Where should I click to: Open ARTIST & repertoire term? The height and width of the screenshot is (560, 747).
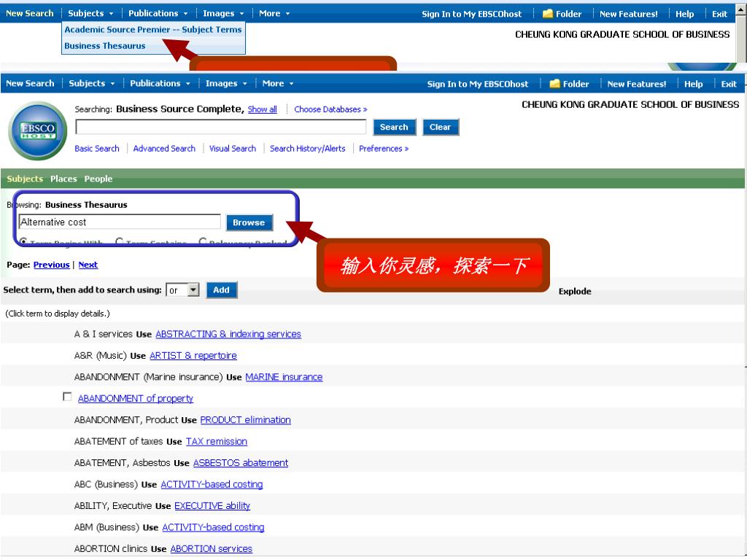(x=193, y=356)
